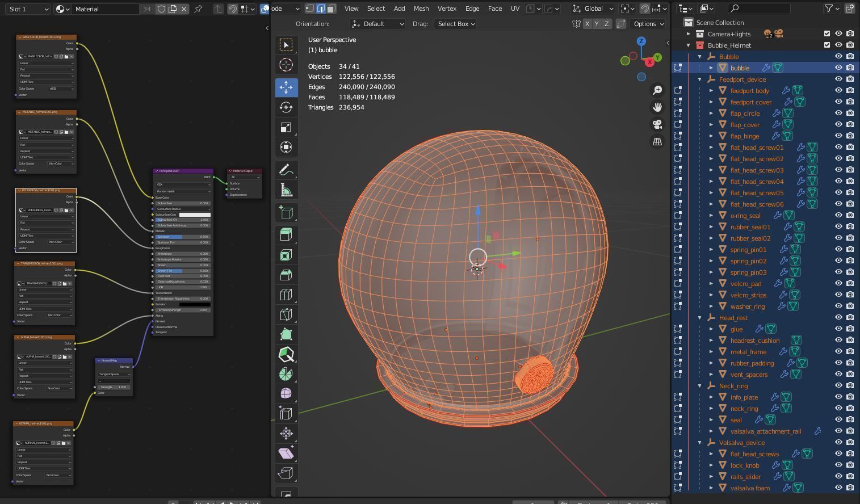
Task: Hide the bubble object in viewport
Action: point(838,68)
